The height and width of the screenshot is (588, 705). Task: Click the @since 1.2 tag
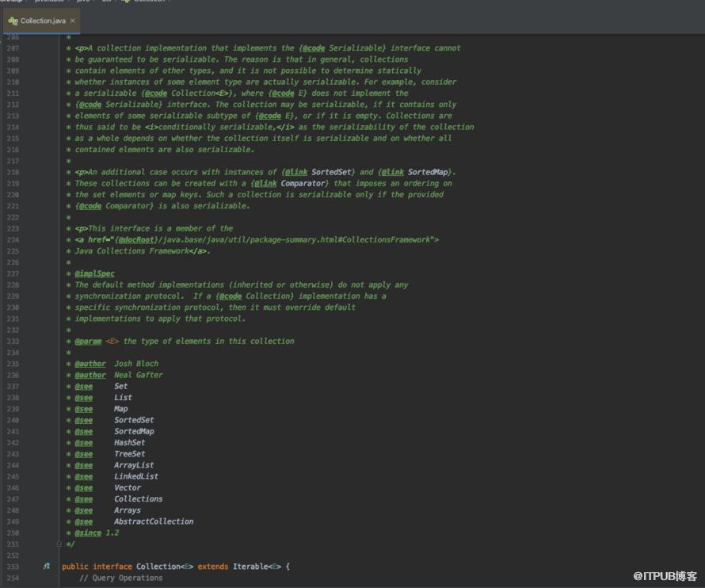click(97, 533)
